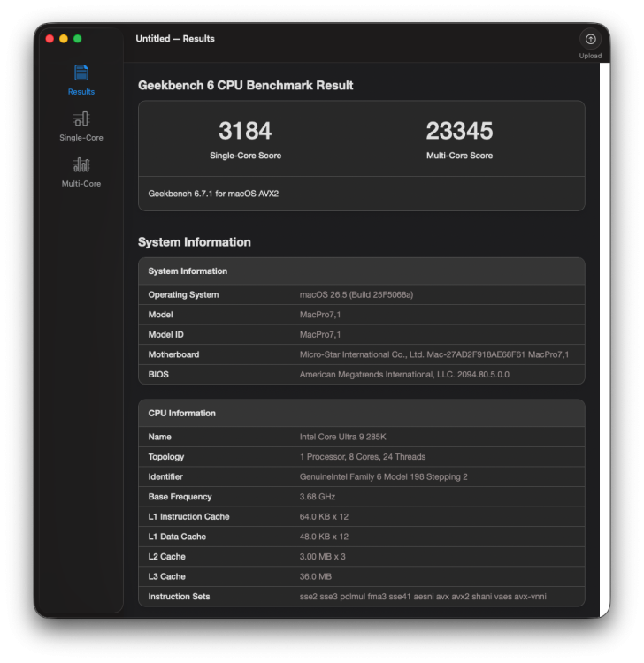Image resolution: width=644 pixels, height=663 pixels.
Task: Click the Topology row value
Action: coord(363,457)
